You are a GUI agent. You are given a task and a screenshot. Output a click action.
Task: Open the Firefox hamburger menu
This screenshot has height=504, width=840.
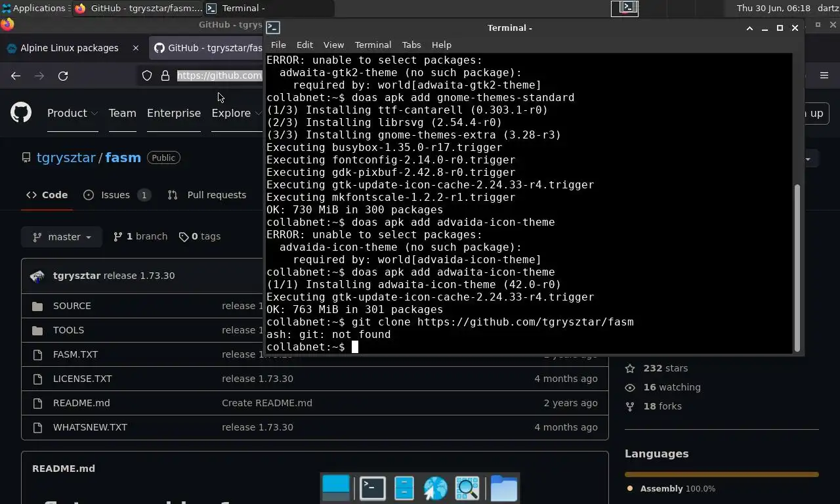click(824, 75)
